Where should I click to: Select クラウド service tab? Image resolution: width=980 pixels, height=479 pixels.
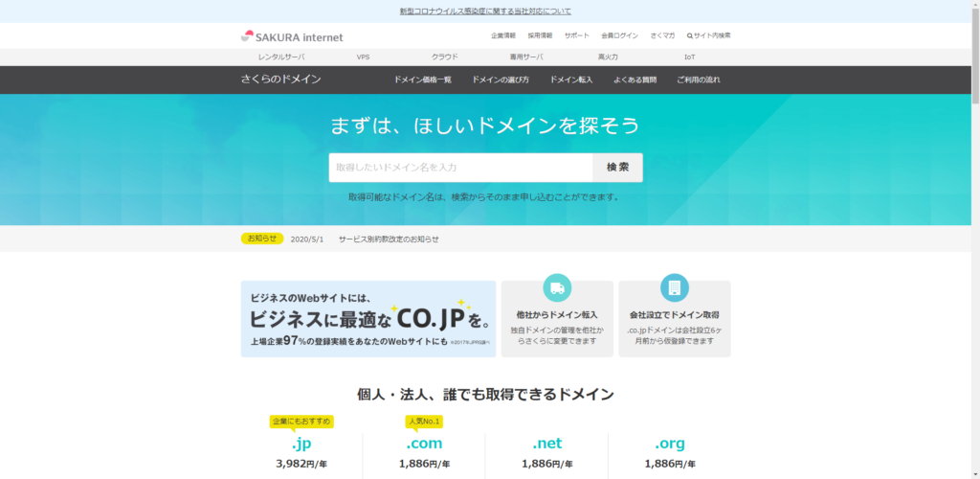click(x=444, y=57)
